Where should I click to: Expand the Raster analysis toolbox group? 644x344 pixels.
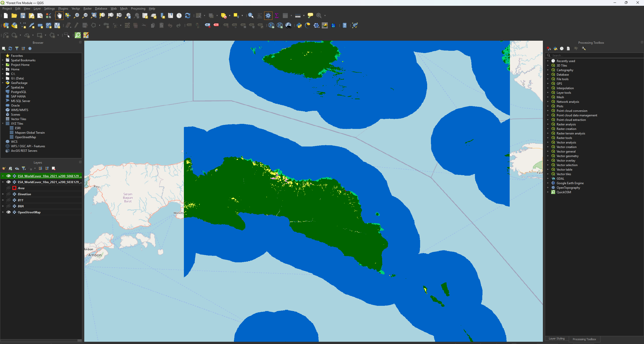click(x=548, y=124)
